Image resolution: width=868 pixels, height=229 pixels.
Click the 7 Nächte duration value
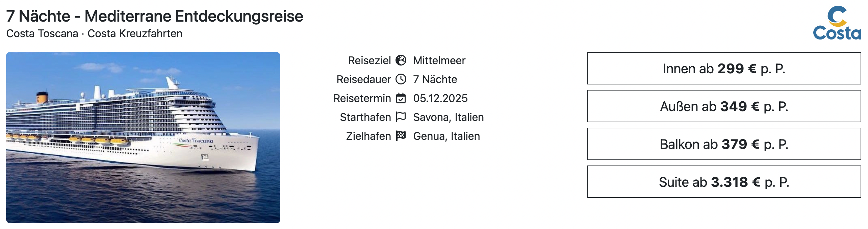coord(435,80)
